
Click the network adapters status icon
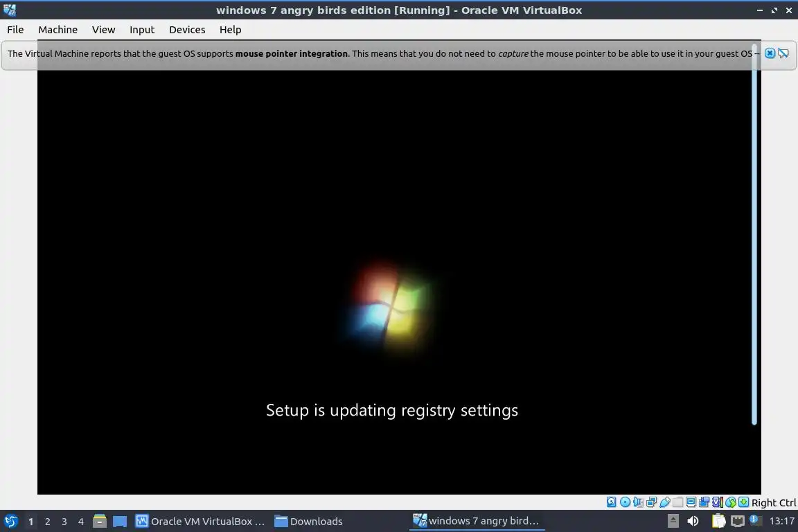tap(651, 502)
